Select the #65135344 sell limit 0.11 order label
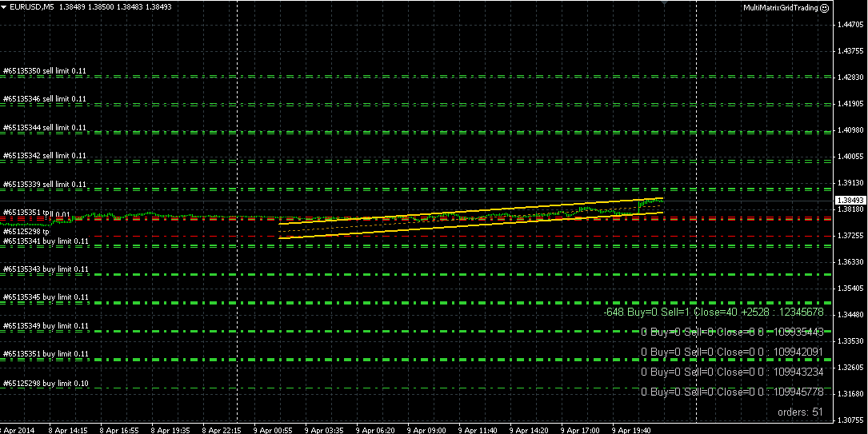Image resolution: width=868 pixels, height=434 pixels. coord(45,128)
